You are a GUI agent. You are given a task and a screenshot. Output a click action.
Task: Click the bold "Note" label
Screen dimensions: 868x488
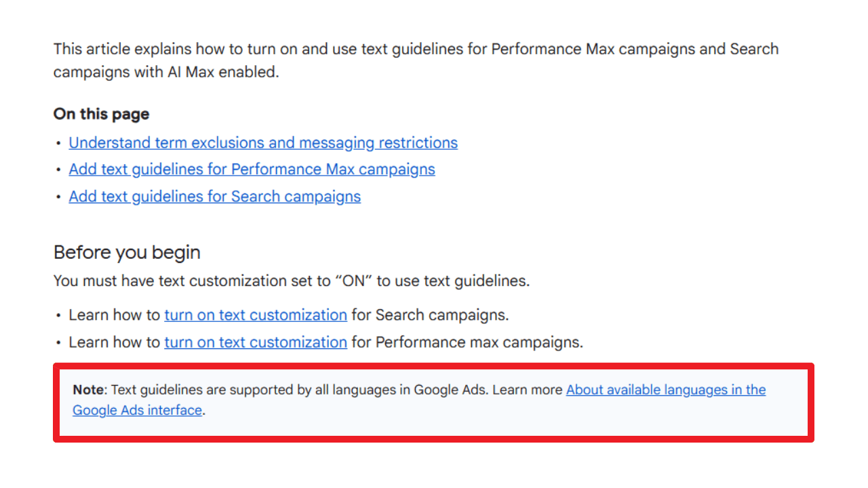(x=89, y=390)
